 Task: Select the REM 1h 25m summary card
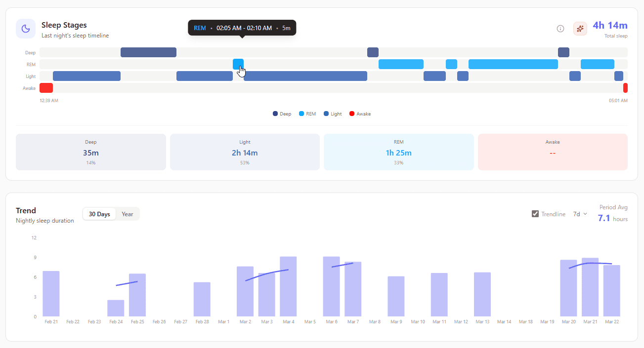pos(398,152)
